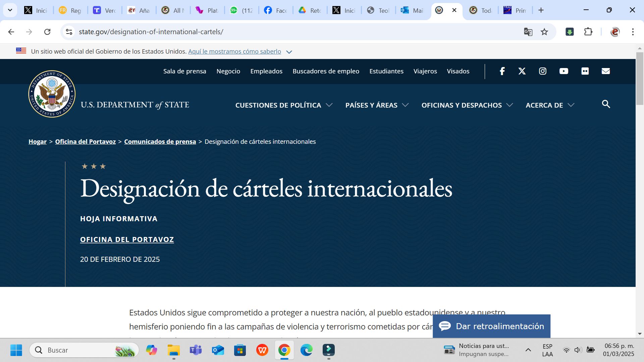This screenshot has height=362, width=644.
Task: Show hidden system tray icons
Action: pos(528,350)
